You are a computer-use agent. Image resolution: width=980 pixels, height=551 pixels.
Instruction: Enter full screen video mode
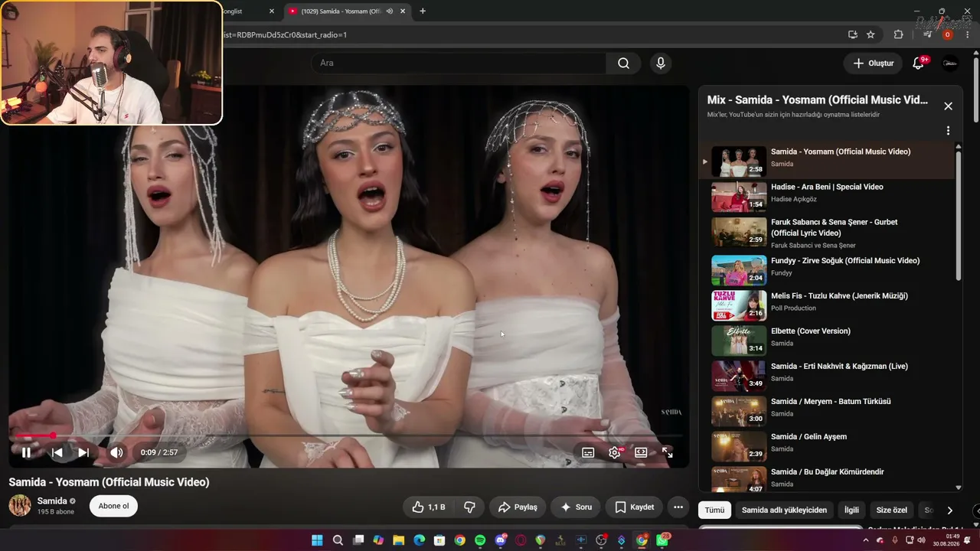tap(667, 452)
